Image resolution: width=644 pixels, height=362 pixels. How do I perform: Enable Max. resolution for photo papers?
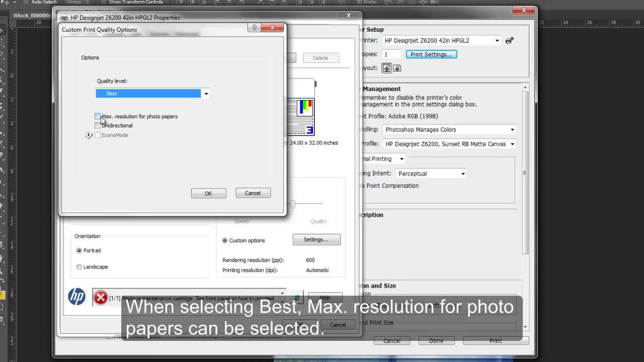coord(98,116)
